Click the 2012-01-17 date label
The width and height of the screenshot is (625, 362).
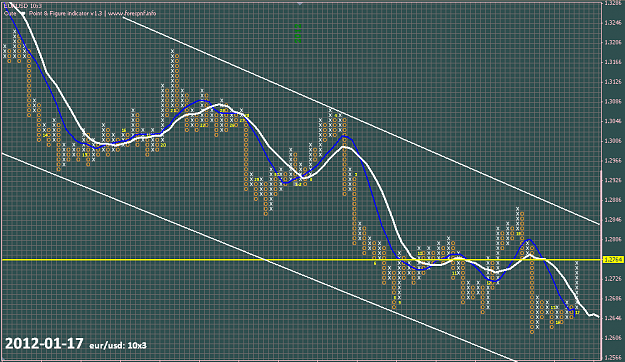(44, 344)
